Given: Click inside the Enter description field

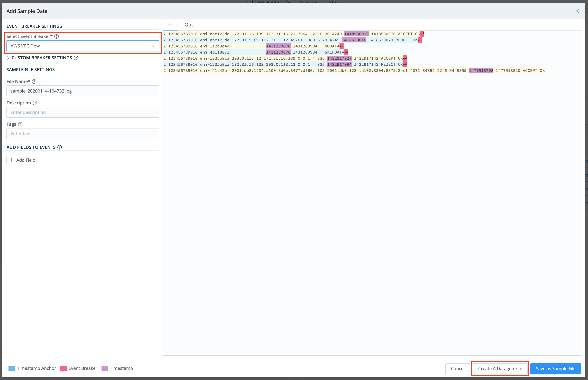Looking at the screenshot, I should (x=83, y=112).
